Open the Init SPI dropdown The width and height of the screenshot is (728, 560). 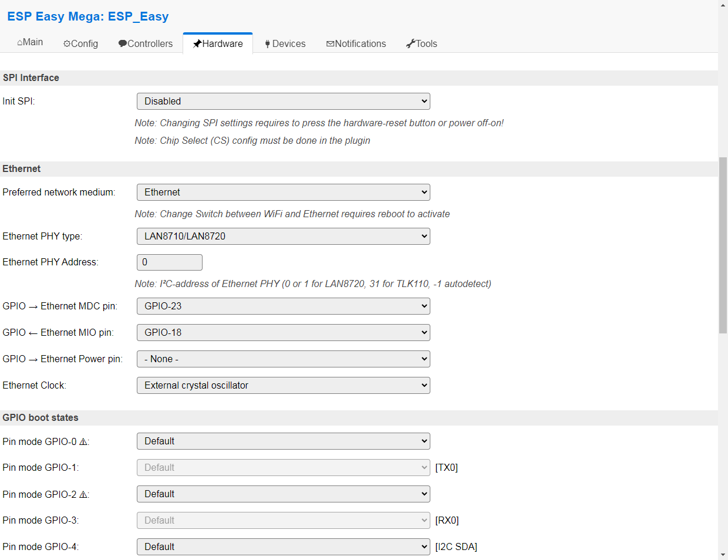tap(284, 101)
